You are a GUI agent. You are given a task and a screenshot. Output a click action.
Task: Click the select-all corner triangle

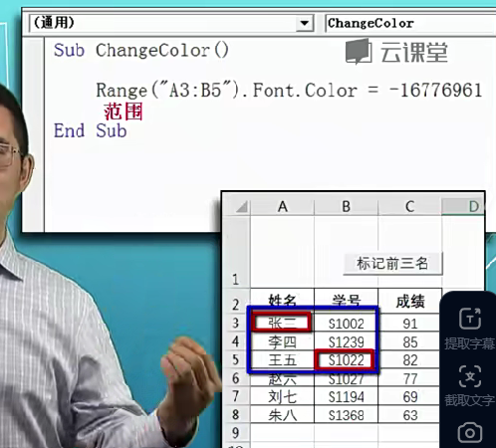pos(242,207)
